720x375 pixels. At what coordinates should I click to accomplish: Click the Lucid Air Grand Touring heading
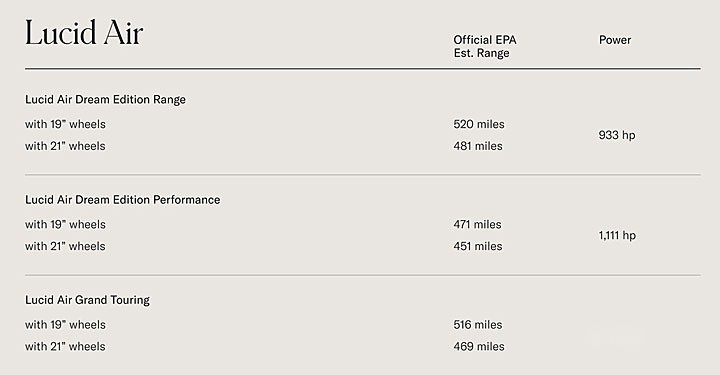coord(87,300)
